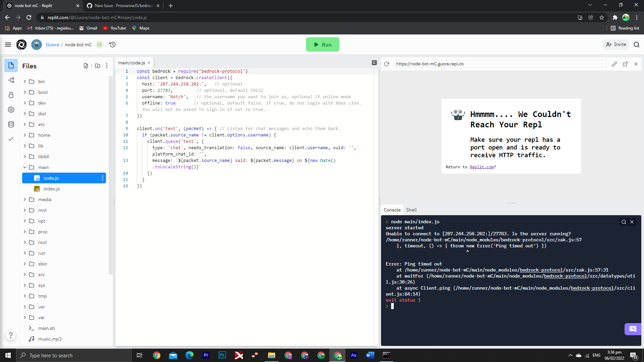This screenshot has height=362, width=644.
Task: Expand the media folder
Action: tap(24, 199)
